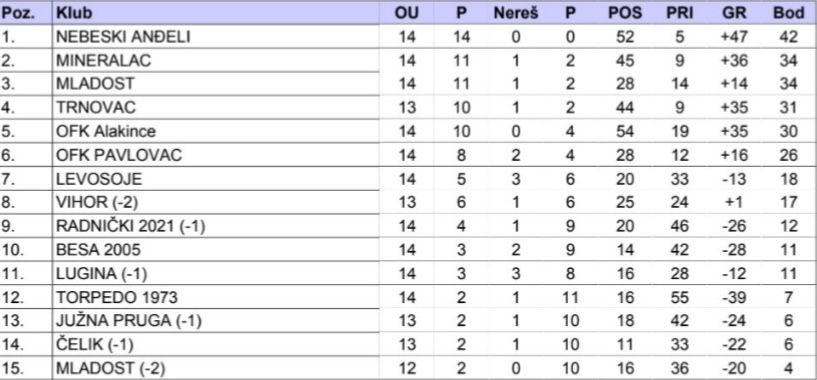The height and width of the screenshot is (380, 817).
Task: Click the LUGINA (-1) entry
Action: (102, 273)
